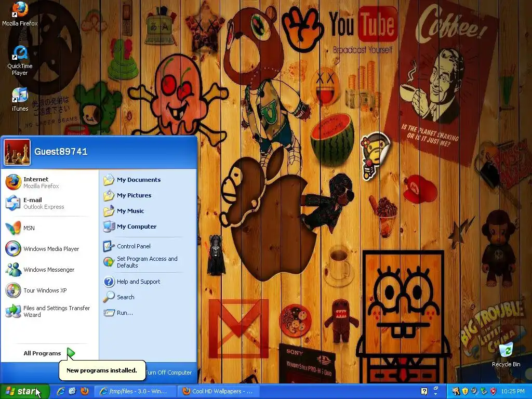Open Control Panel
This screenshot has height=399, width=532.
(148, 246)
